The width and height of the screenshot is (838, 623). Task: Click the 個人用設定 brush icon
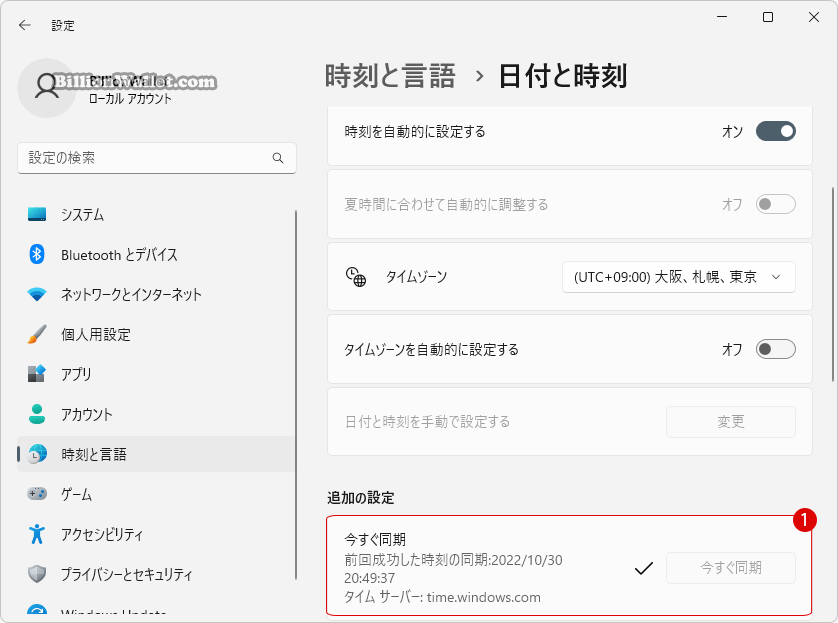34,334
